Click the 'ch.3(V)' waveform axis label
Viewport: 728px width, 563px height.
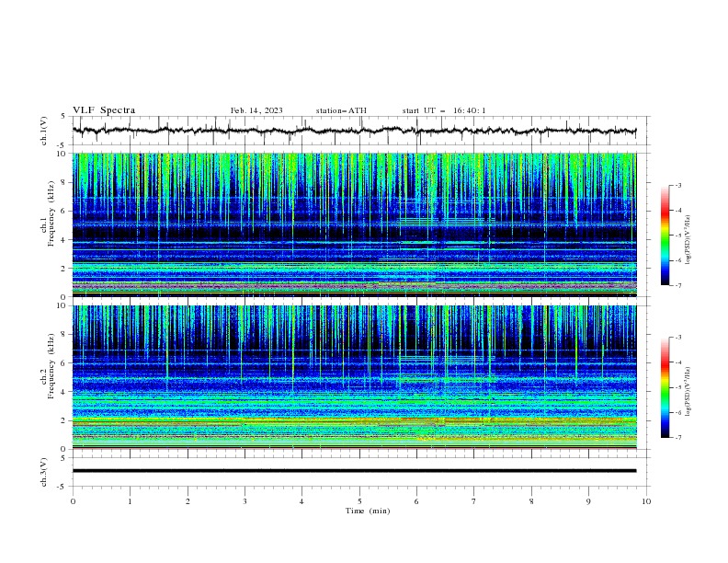(x=44, y=472)
